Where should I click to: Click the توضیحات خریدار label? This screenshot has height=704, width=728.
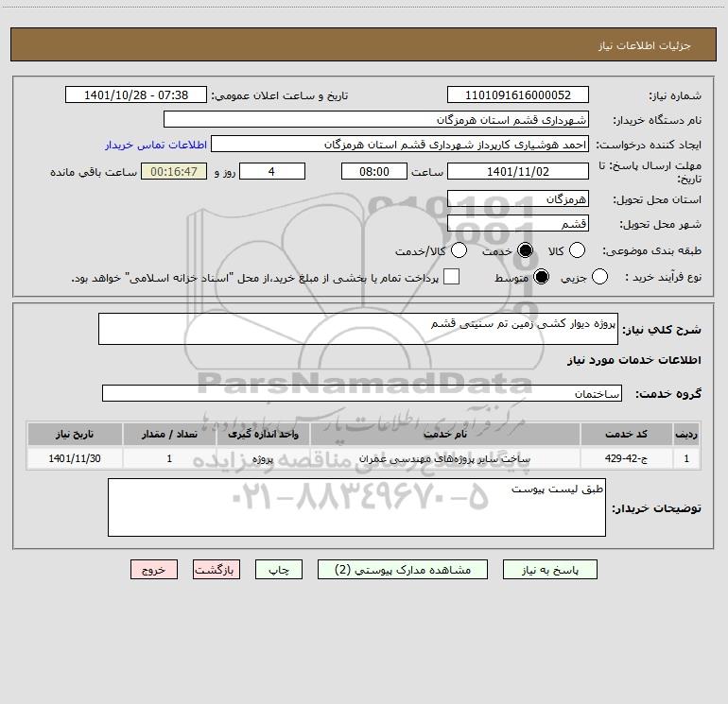pyautogui.click(x=656, y=508)
